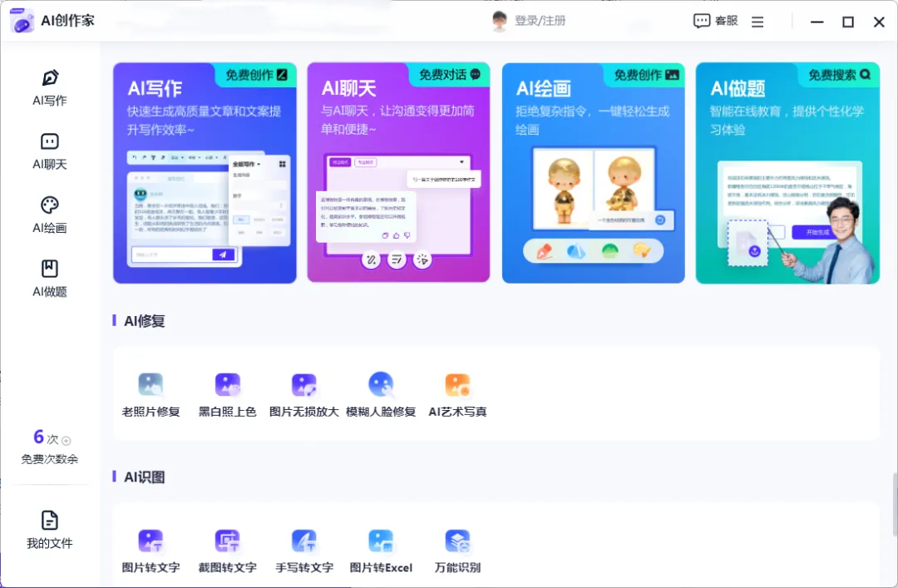This screenshot has width=898, height=588.
Task: Start the 图片转Excel converter
Action: point(381,550)
